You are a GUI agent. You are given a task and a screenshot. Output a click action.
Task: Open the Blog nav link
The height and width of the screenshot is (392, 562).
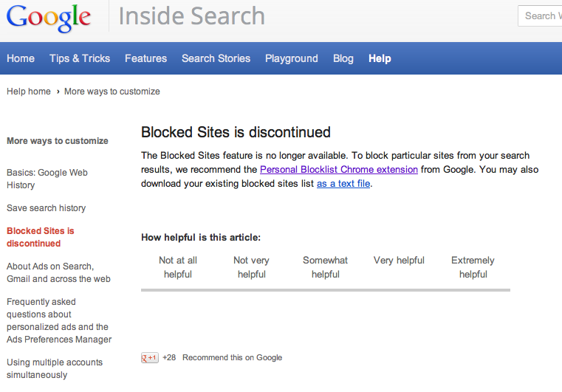tap(343, 58)
